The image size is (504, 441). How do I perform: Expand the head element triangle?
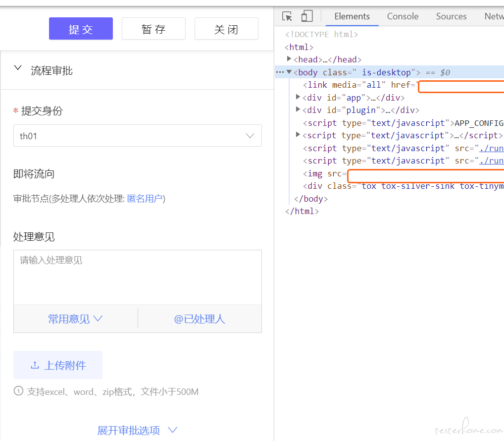(289, 58)
